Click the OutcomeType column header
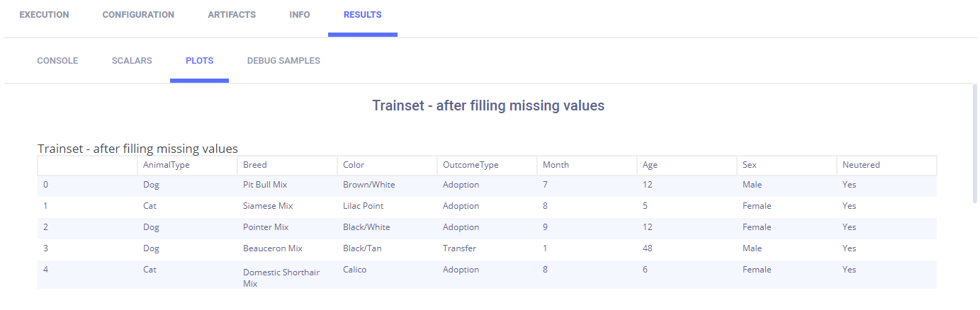Screen dimensions: 980x310 click(x=471, y=165)
